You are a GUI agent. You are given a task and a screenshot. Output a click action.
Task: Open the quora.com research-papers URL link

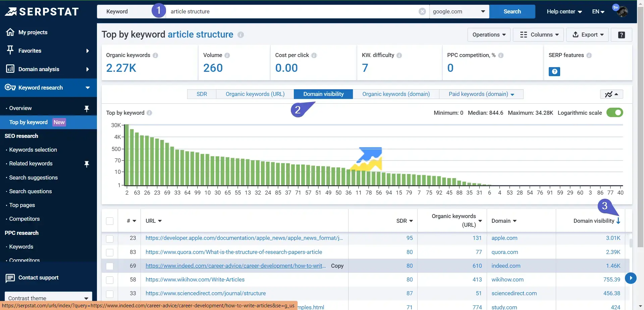coord(234,252)
